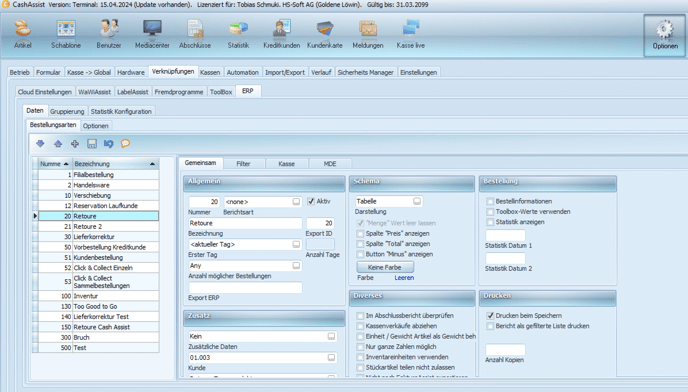The image size is (688, 392).
Task: Open the Berichtsart <none> dropdown
Action: point(296,201)
